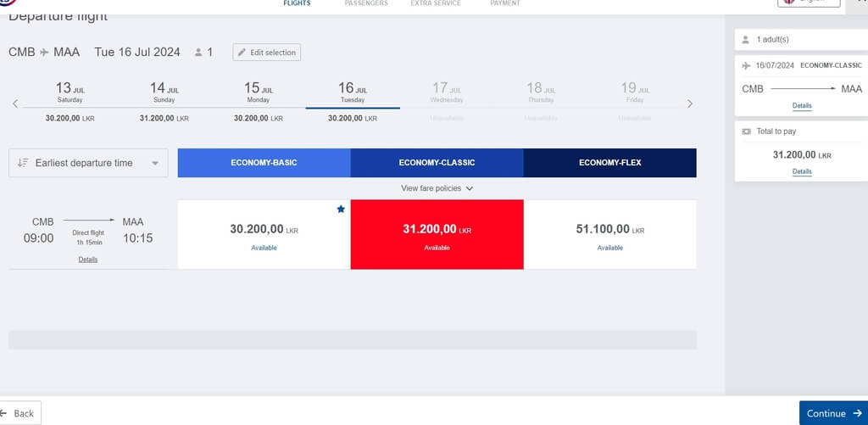Click the blue star on Economy-Basic fare
868x425 pixels.
[x=341, y=209]
